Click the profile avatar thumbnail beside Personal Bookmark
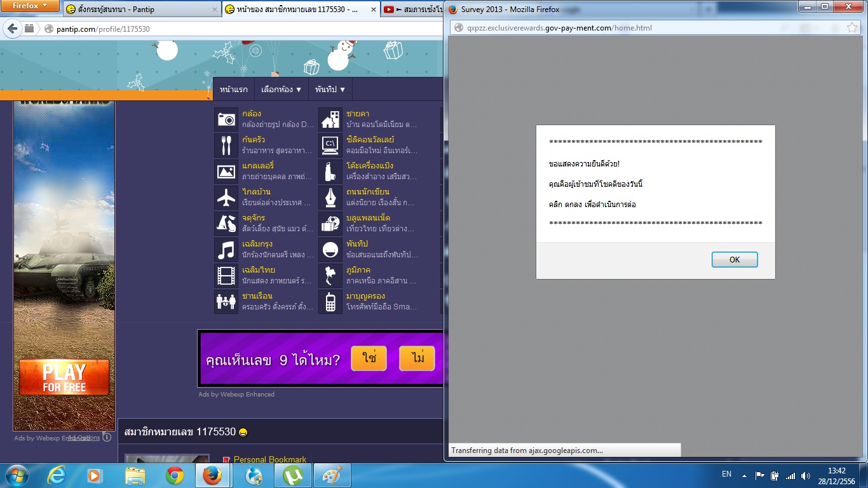 [167, 459]
